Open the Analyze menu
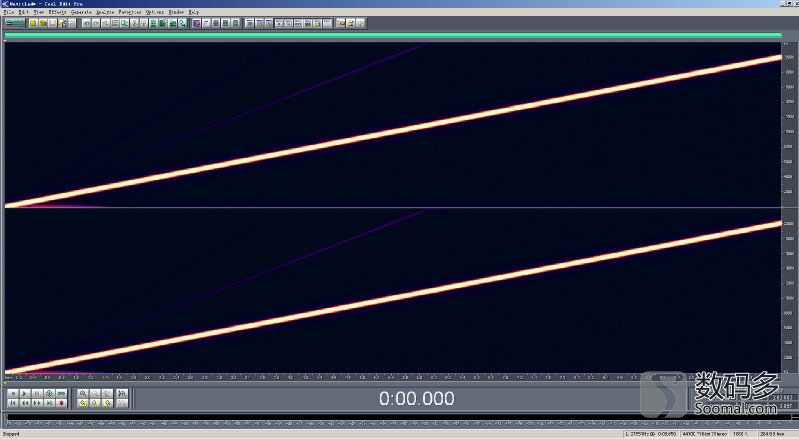 tap(105, 12)
